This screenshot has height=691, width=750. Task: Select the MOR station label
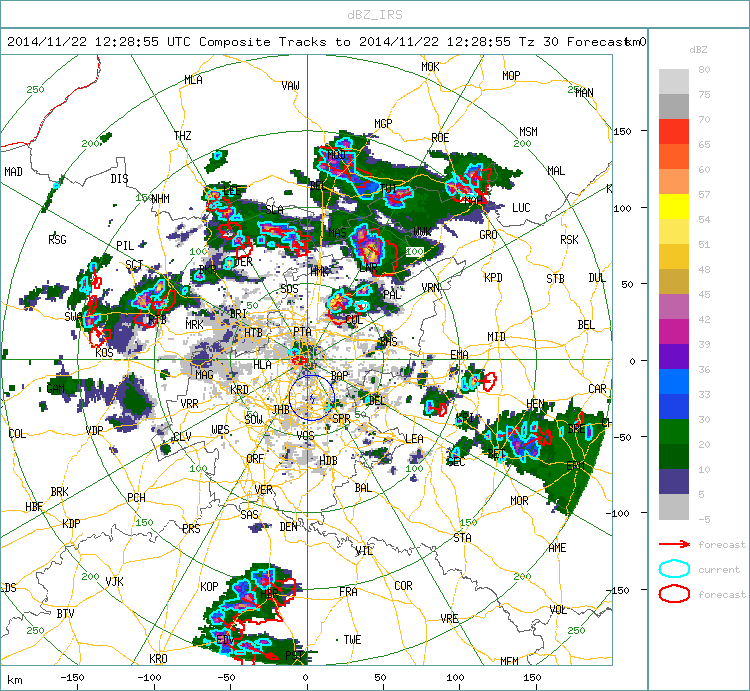click(x=519, y=501)
